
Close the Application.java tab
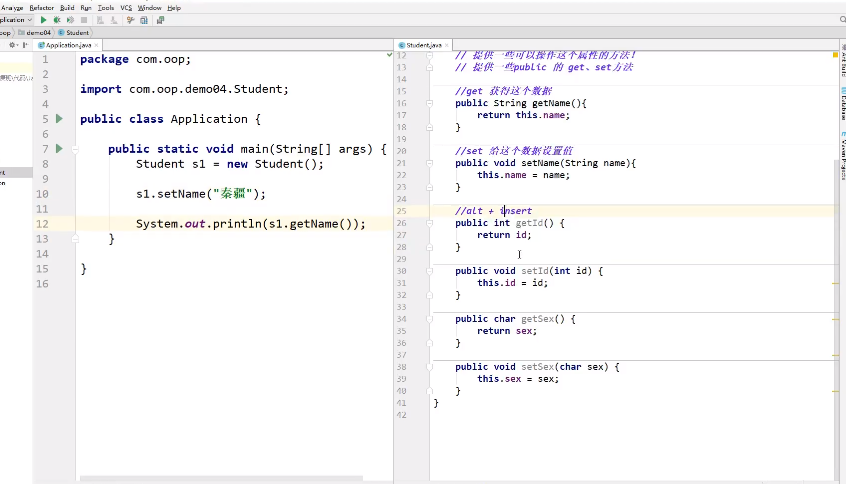point(96,45)
